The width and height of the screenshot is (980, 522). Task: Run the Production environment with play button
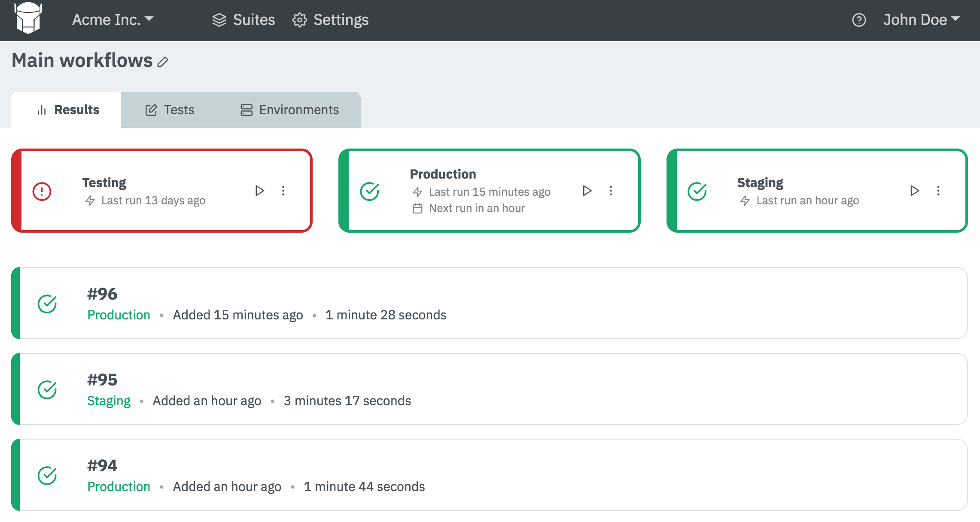click(587, 191)
